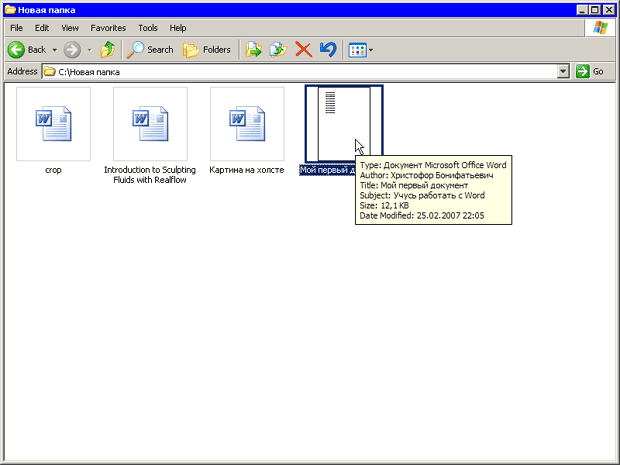Click the Copy To toolbar icon
620x465 pixels.
(x=278, y=50)
